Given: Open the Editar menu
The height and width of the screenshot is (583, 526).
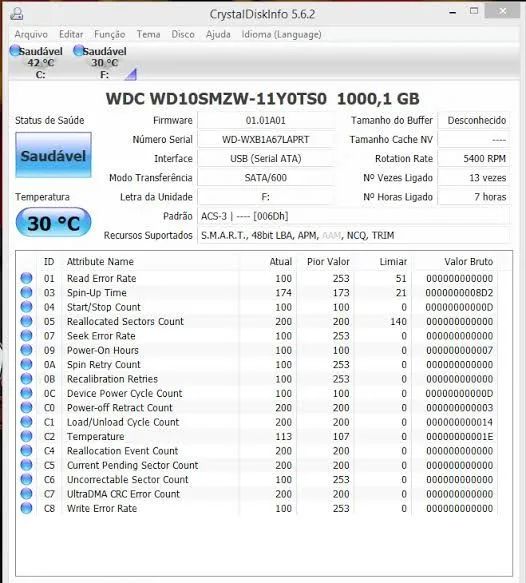Looking at the screenshot, I should pos(71,35).
